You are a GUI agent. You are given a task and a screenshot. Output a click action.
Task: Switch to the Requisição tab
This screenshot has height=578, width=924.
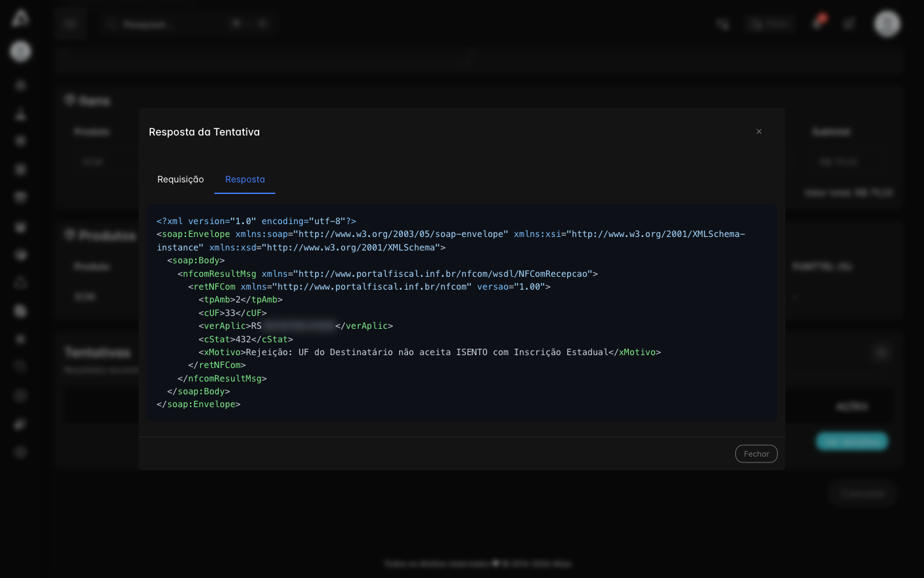[180, 179]
